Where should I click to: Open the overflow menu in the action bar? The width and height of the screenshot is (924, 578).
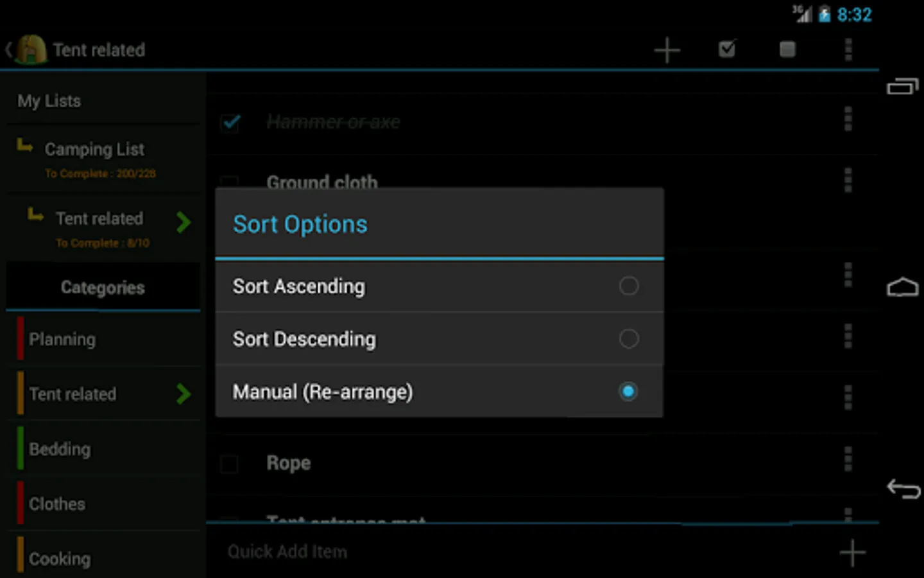pyautogui.click(x=848, y=49)
